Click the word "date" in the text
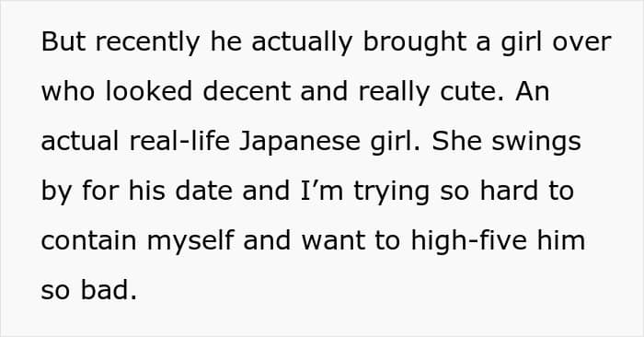644x337 pixels. [x=203, y=191]
